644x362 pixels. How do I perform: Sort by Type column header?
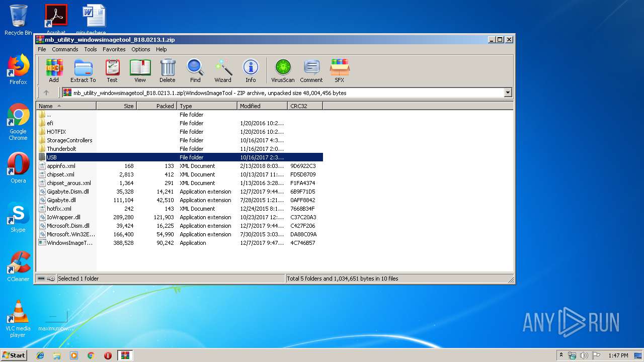point(207,106)
